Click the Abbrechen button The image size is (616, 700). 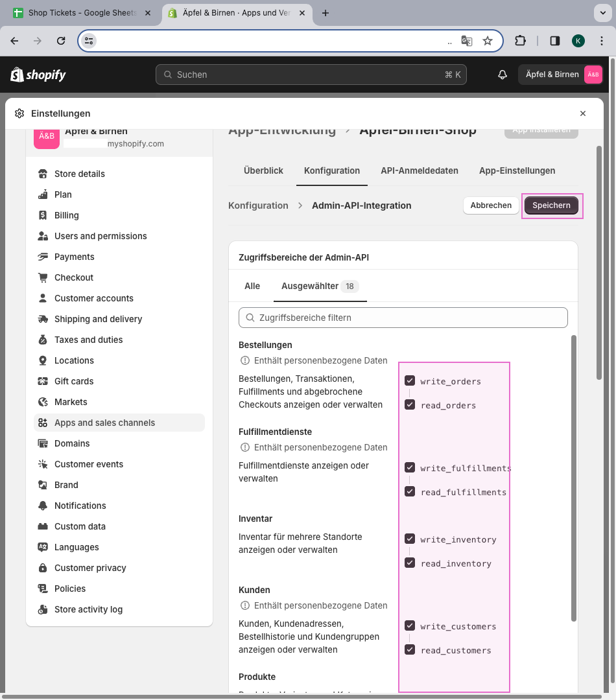click(491, 205)
